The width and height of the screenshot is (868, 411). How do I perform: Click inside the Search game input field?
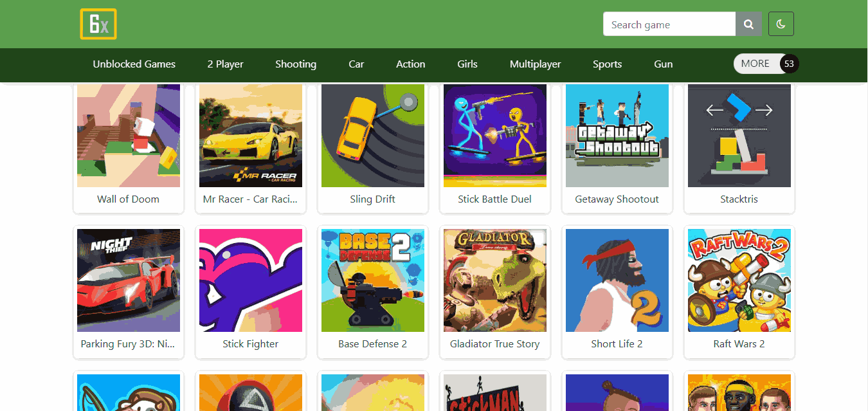click(x=669, y=24)
